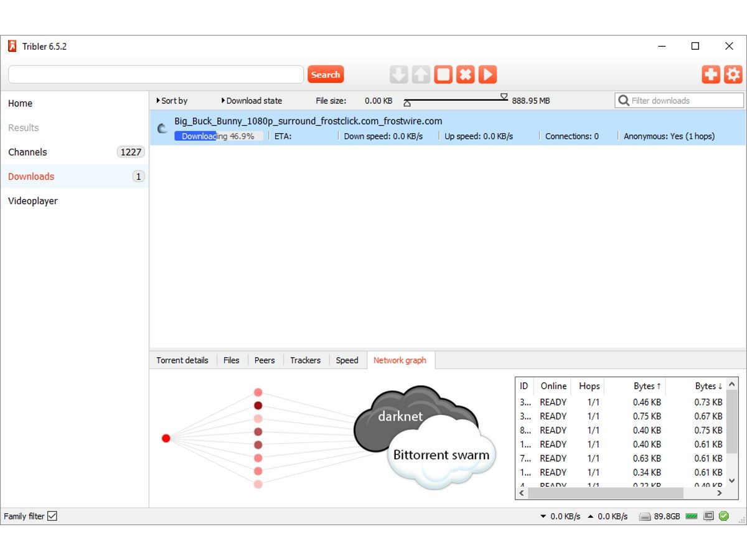The image size is (747, 560).
Task: Open Tribler settings via gear icon
Action: coord(732,74)
